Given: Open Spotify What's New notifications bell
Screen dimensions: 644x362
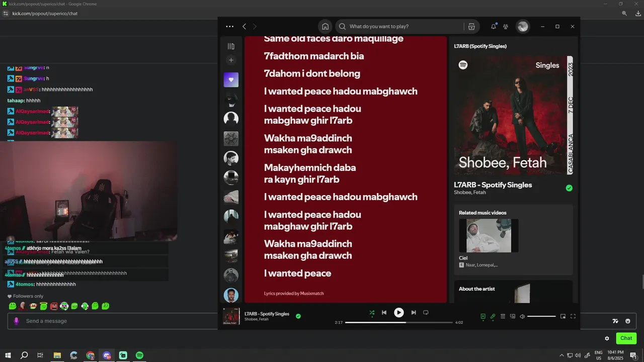Looking at the screenshot, I should (x=494, y=26).
